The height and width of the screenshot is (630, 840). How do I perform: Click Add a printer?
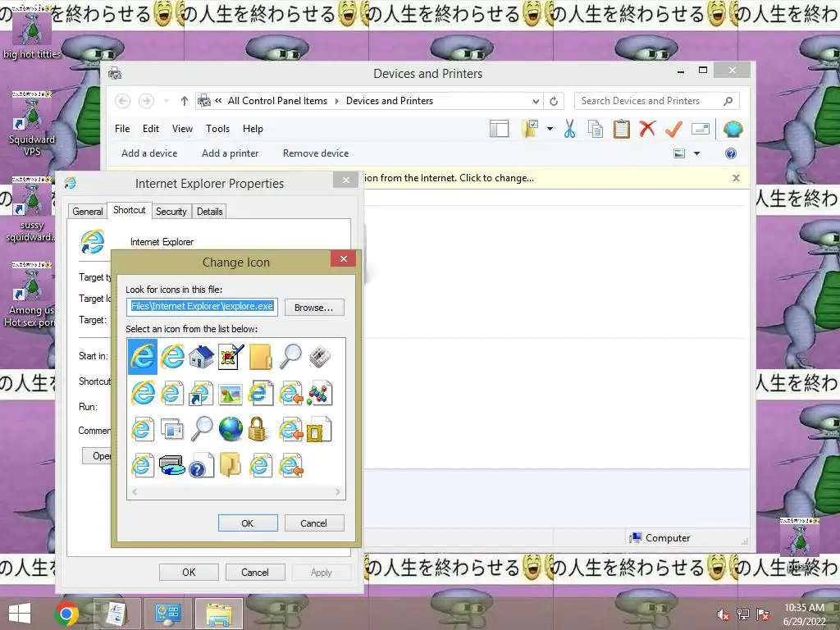tap(230, 153)
